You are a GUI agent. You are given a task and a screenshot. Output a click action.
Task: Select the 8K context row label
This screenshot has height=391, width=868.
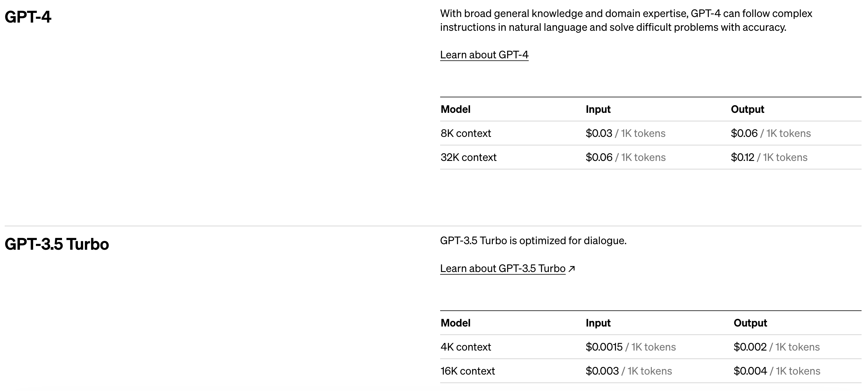pyautogui.click(x=465, y=133)
